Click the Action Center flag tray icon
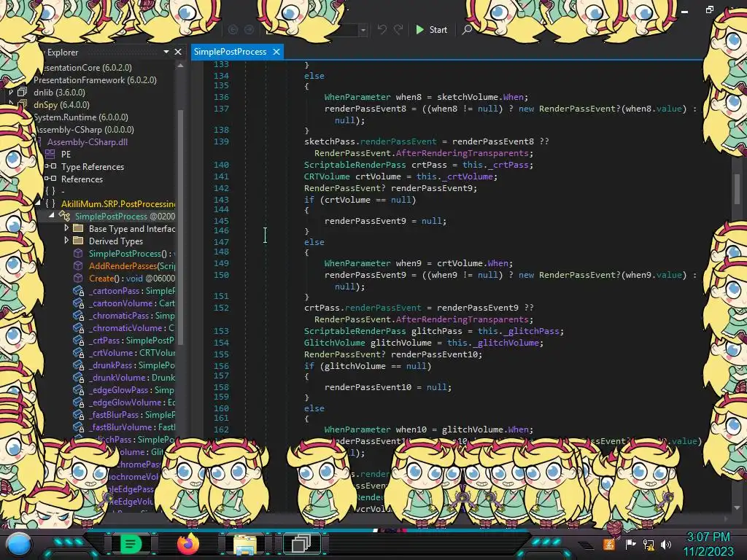This screenshot has width=747, height=560. click(630, 544)
